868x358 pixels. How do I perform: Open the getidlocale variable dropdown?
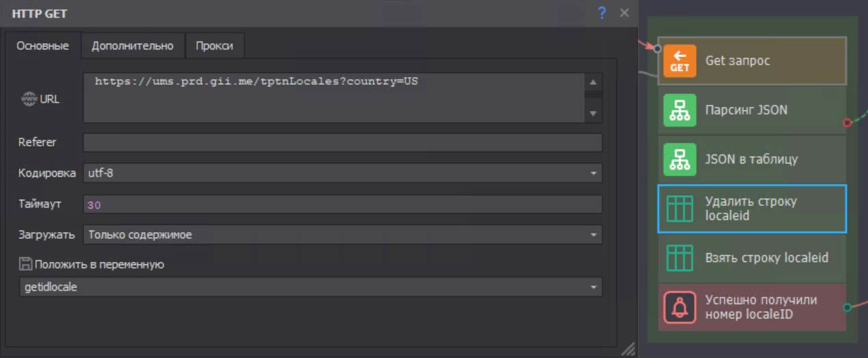311,287
